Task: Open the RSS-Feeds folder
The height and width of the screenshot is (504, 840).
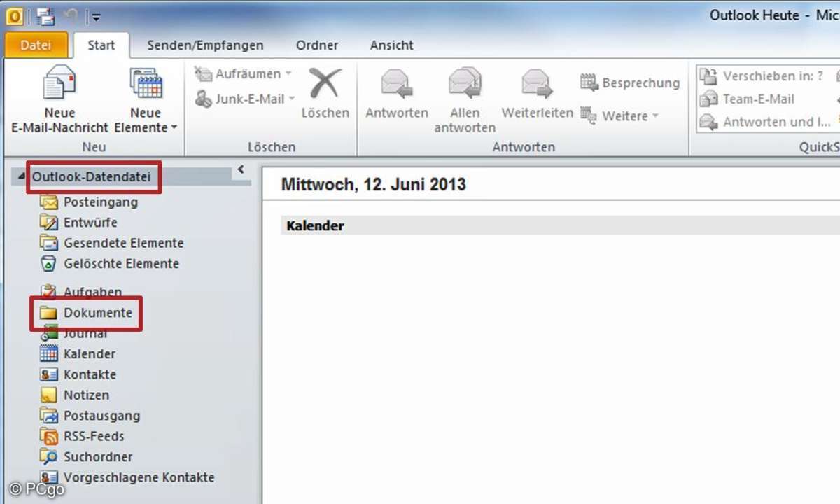Action: [94, 436]
